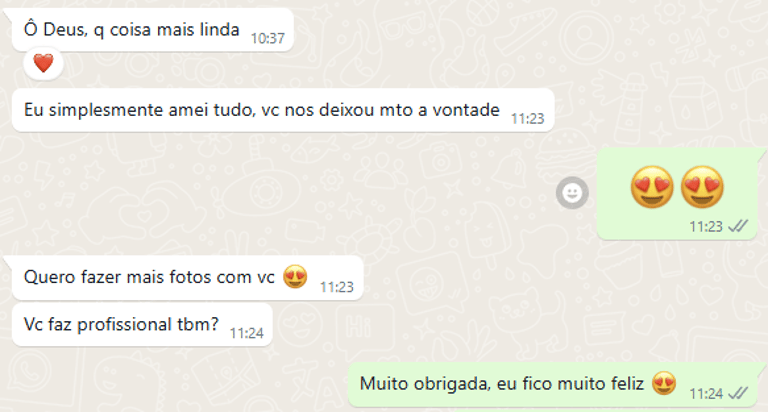768x412 pixels.
Task: Open the emoji reaction button beside green bubble
Action: click(x=572, y=193)
